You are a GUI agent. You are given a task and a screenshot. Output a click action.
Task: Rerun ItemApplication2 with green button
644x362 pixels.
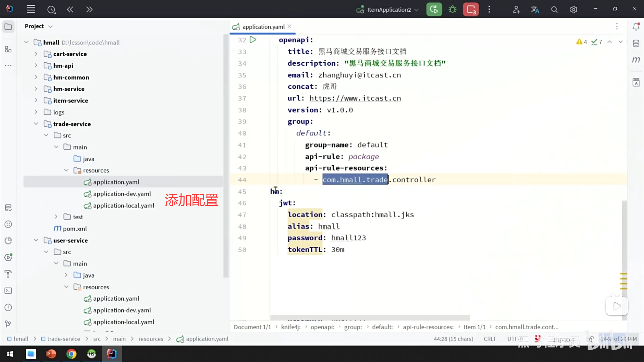(434, 9)
